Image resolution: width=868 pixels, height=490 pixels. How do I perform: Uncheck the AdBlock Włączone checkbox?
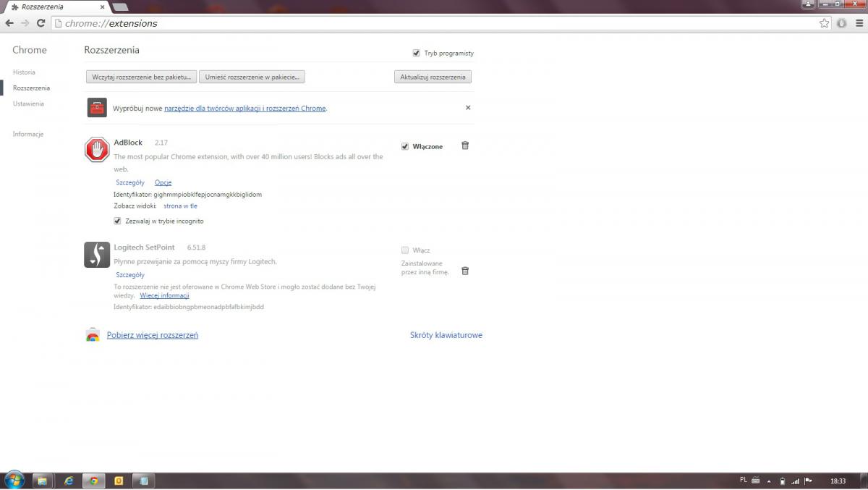(x=405, y=146)
